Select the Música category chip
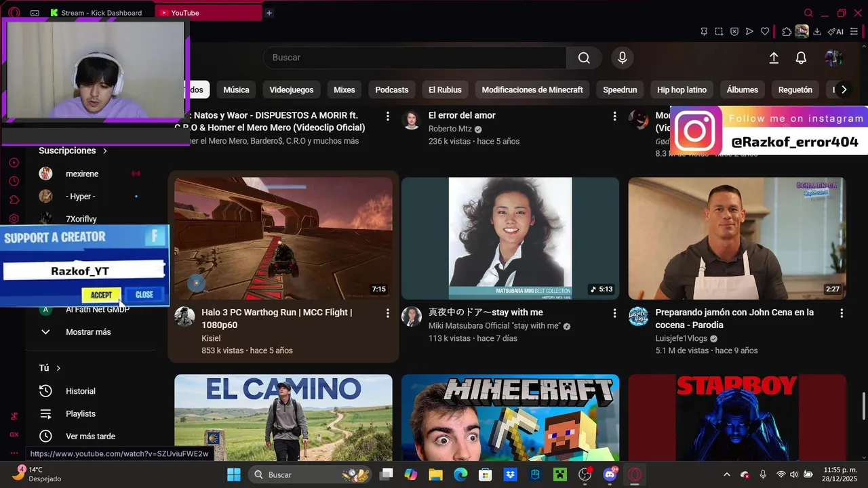 [236, 89]
